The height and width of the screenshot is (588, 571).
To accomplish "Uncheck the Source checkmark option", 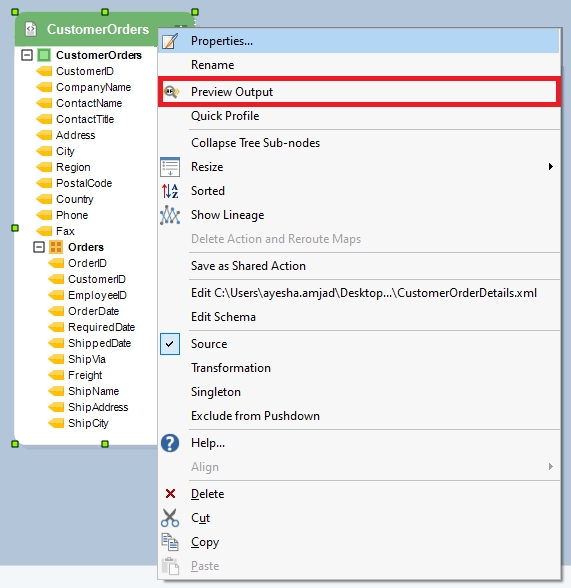I will pos(209,344).
